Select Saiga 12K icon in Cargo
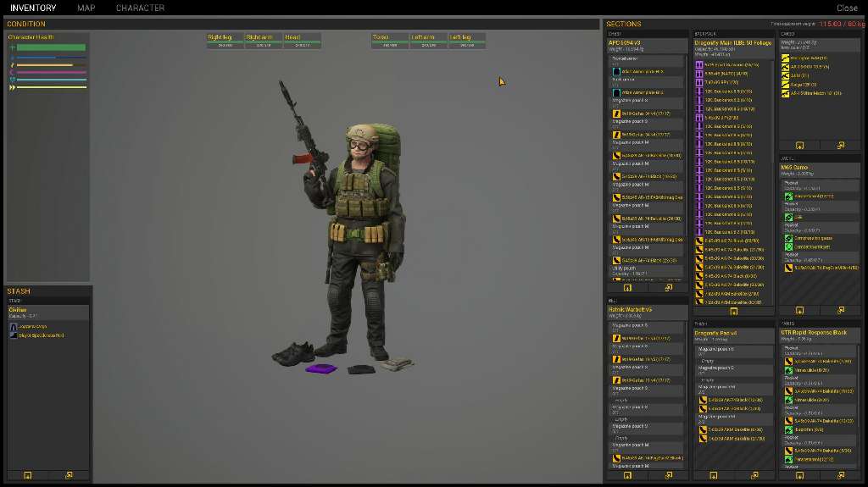Screen dimensions: 868x487 [x=785, y=85]
